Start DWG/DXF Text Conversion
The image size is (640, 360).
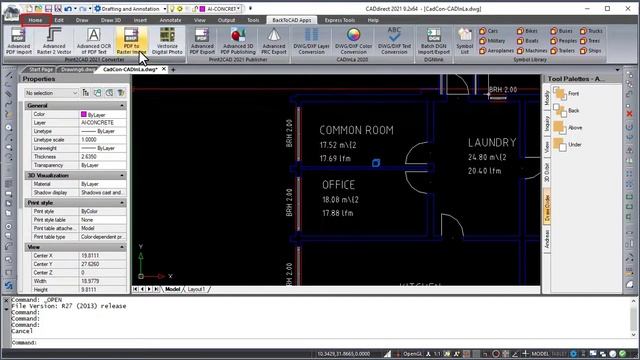394,41
